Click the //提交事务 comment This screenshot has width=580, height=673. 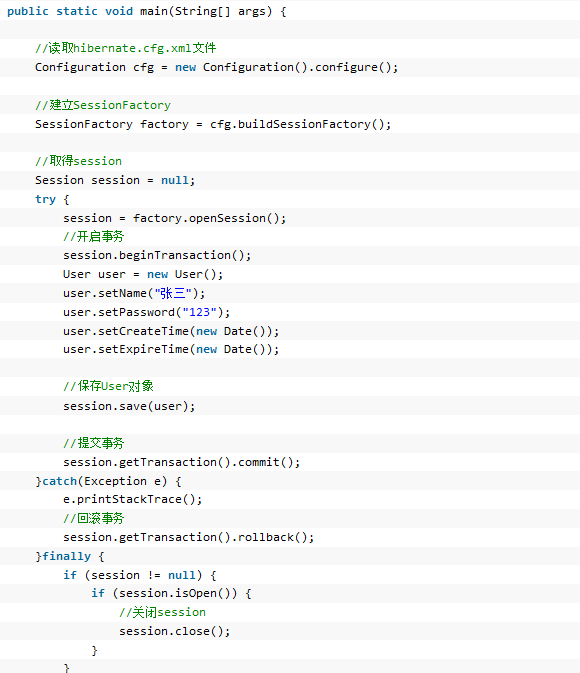point(94,443)
